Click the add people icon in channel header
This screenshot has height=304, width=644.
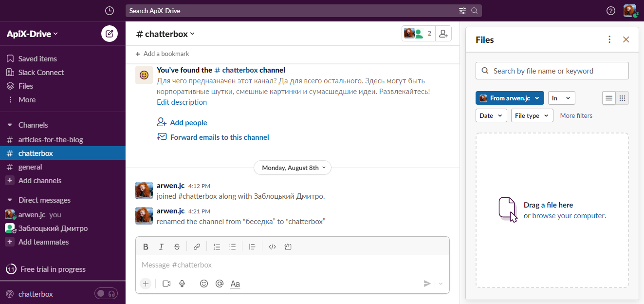443,34
